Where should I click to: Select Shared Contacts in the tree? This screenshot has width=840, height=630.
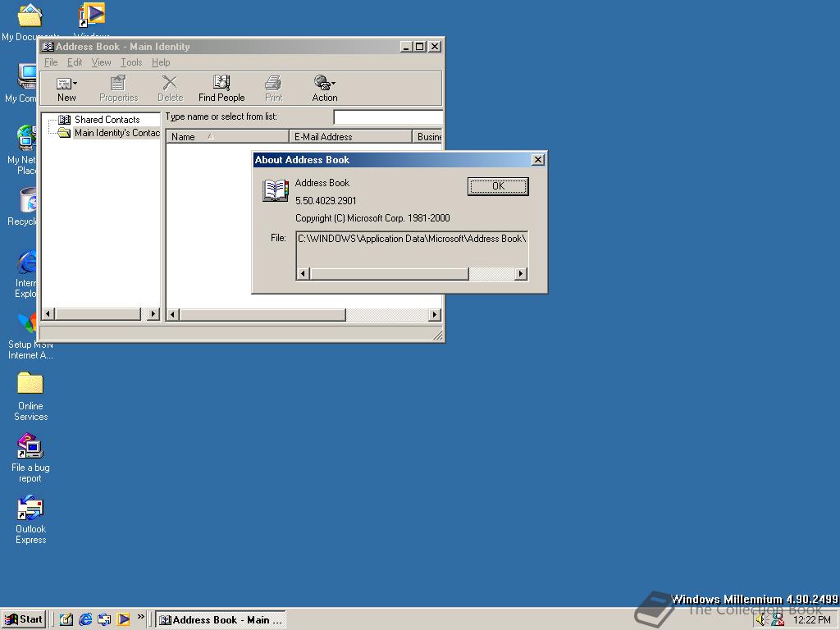pos(107,120)
